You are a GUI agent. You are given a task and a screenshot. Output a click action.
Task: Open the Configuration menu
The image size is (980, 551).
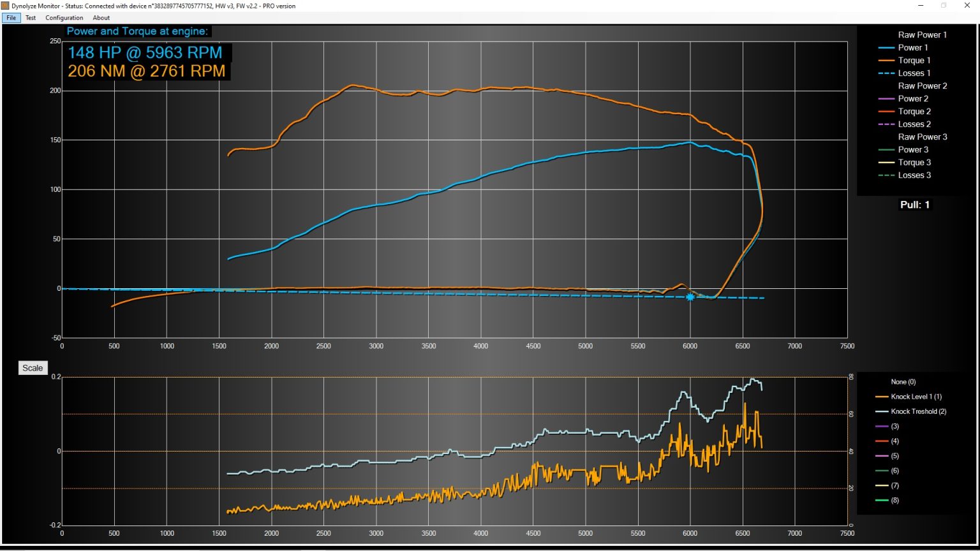pyautogui.click(x=64, y=17)
